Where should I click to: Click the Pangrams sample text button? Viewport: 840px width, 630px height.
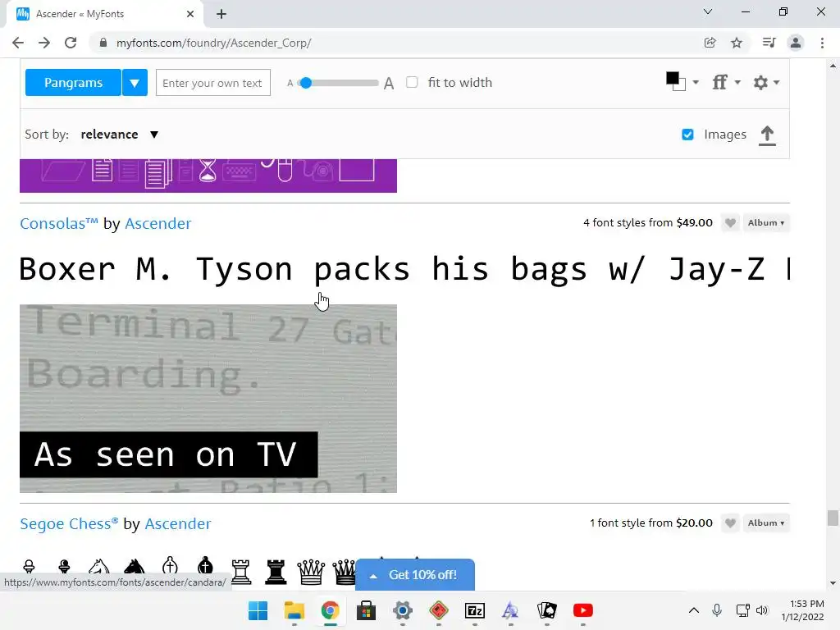coord(73,83)
